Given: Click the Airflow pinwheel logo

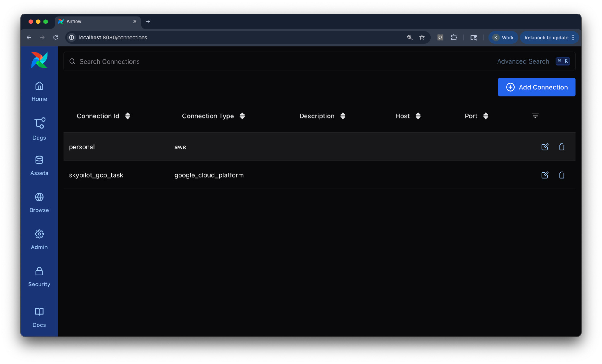Looking at the screenshot, I should pyautogui.click(x=39, y=60).
